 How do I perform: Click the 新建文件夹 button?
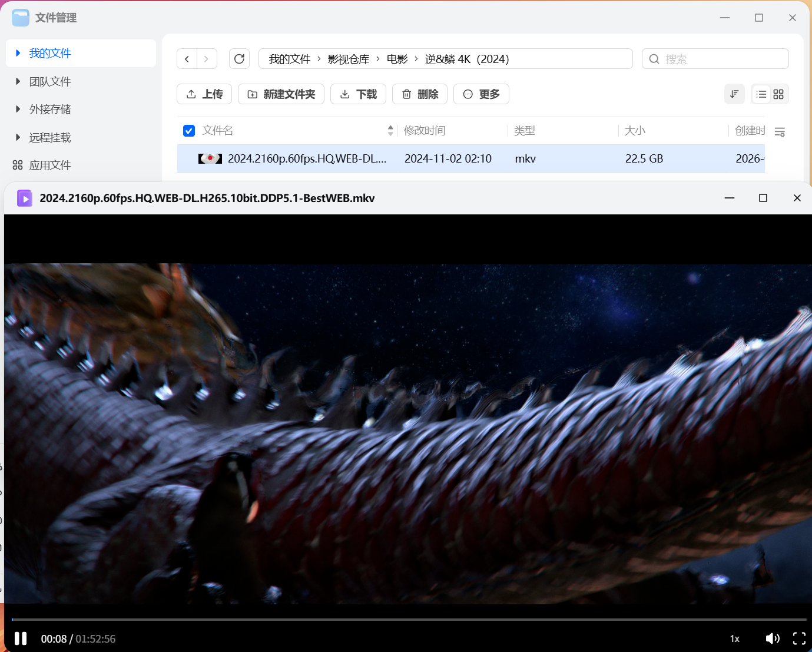pyautogui.click(x=281, y=94)
